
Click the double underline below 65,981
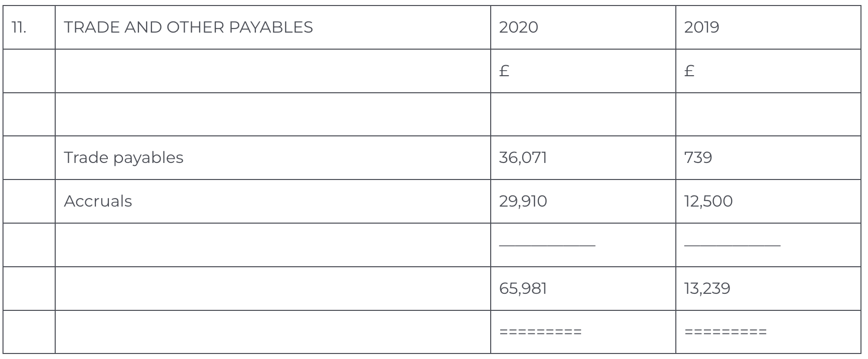(540, 332)
